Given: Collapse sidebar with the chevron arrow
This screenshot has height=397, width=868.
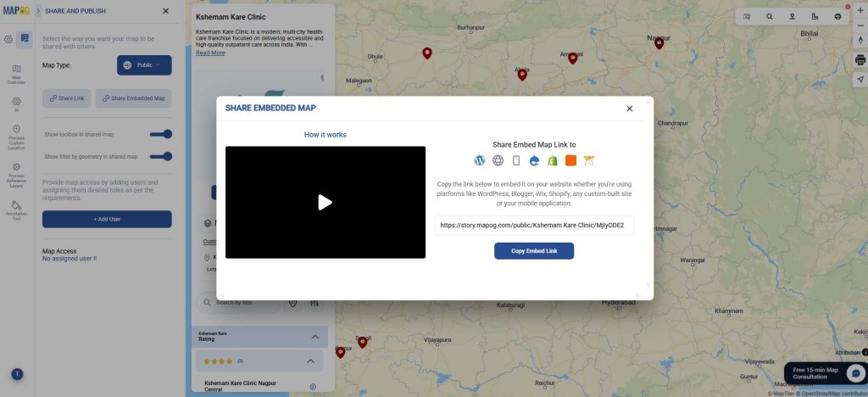Looking at the screenshot, I should pyautogui.click(x=38, y=10).
